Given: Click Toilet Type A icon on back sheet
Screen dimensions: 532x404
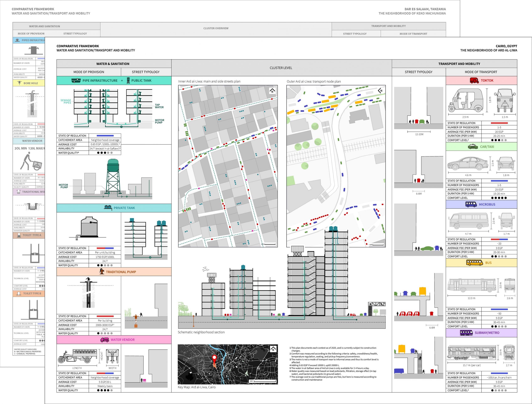Looking at the screenshot, I should [x=19, y=235].
